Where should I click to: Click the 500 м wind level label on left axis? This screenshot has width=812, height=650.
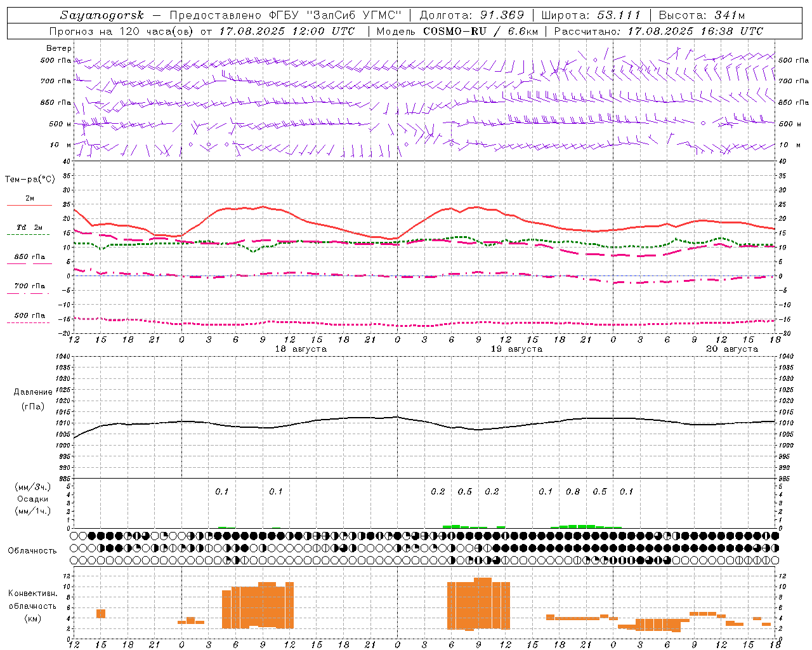[60, 124]
